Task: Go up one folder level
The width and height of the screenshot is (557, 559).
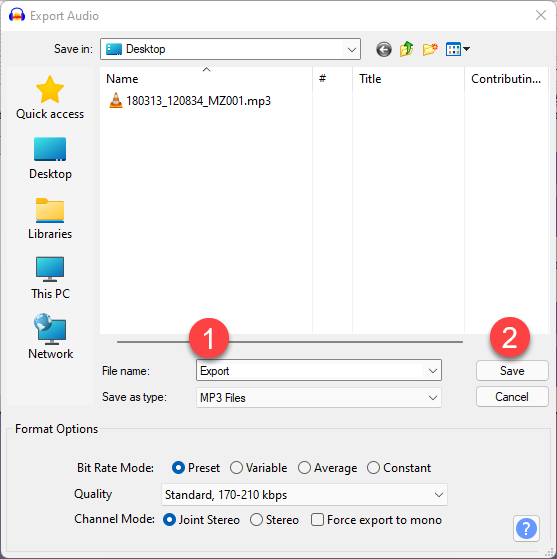Action: click(x=407, y=49)
